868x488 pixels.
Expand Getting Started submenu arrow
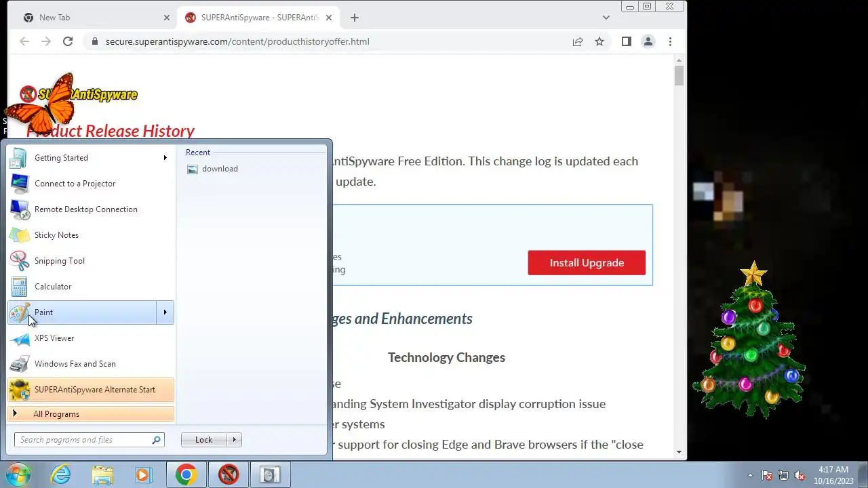point(165,158)
